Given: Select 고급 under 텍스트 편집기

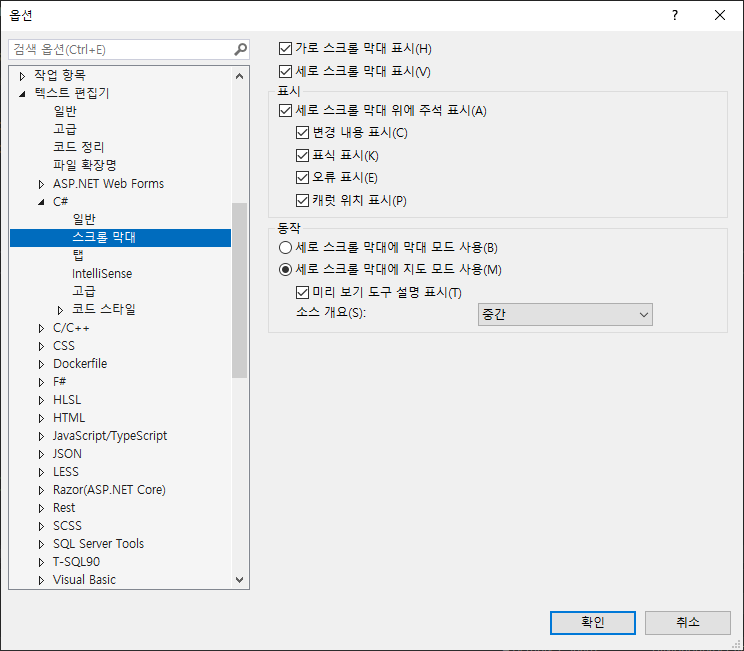Looking at the screenshot, I should point(65,129).
